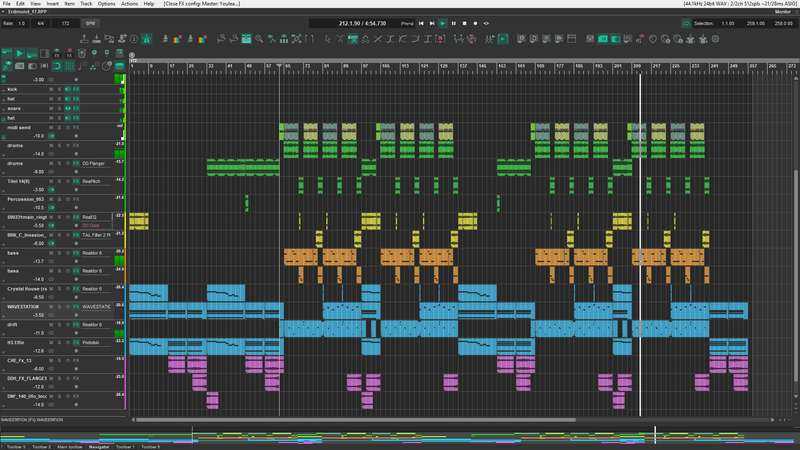Viewport: 800px width, 450px height.
Task: Click the music note icon above tracks
Action: (x=82, y=66)
